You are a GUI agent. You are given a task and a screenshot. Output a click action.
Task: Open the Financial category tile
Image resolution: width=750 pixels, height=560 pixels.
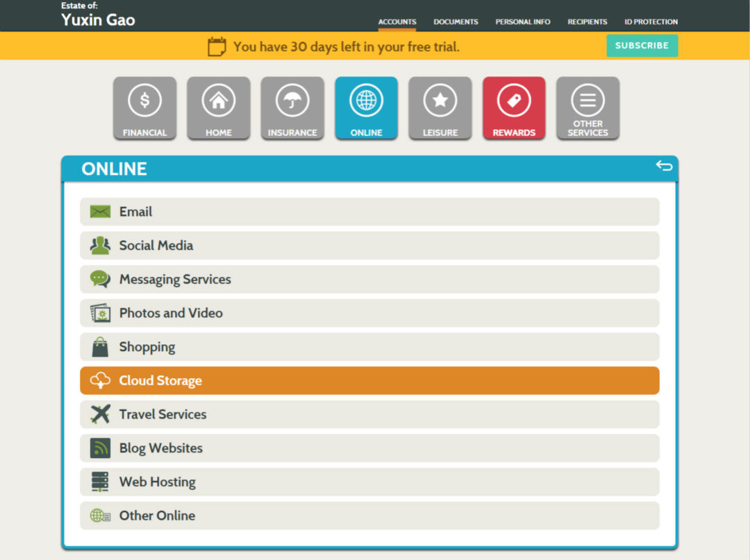tap(144, 108)
